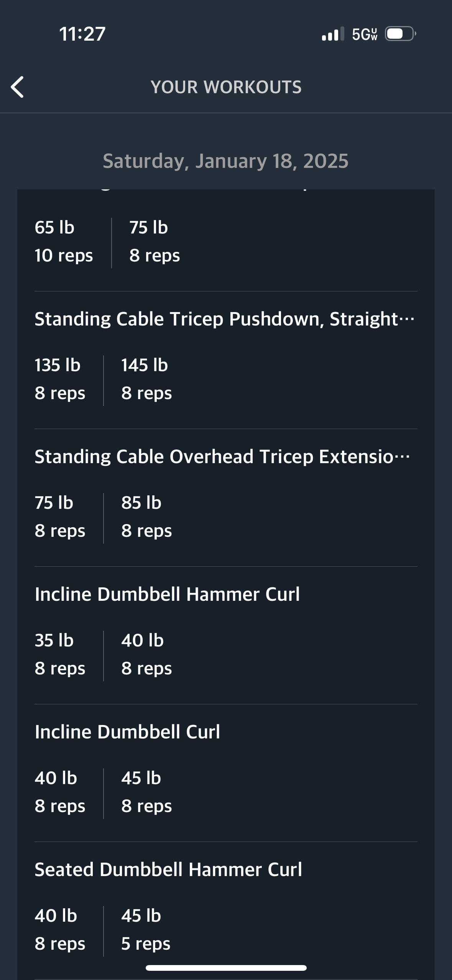Open Incline Dumbbell Hammer Curl exercise
The image size is (452, 980).
tap(167, 594)
